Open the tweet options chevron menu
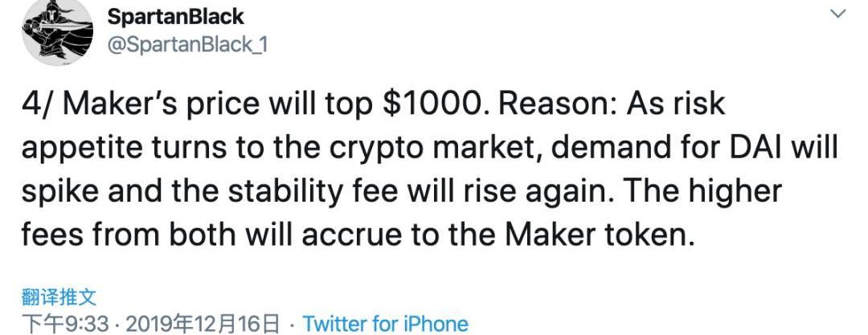868x335 pixels. [837, 14]
